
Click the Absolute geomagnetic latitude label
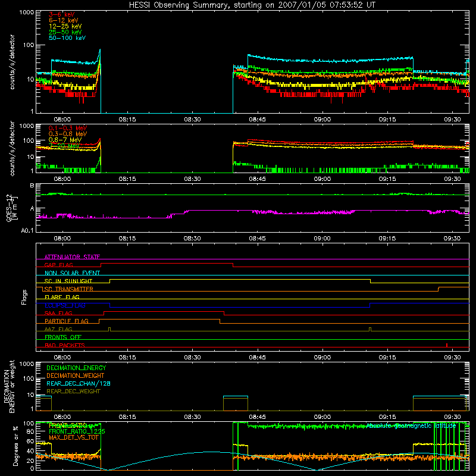click(x=411, y=426)
